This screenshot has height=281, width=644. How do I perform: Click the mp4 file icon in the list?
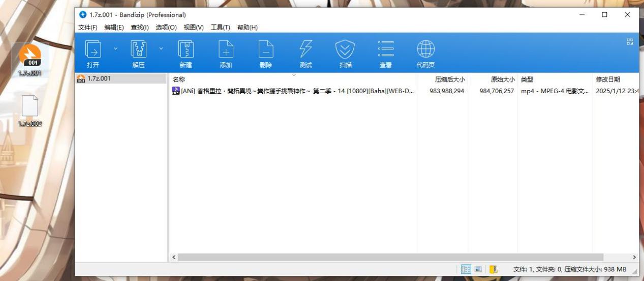176,91
